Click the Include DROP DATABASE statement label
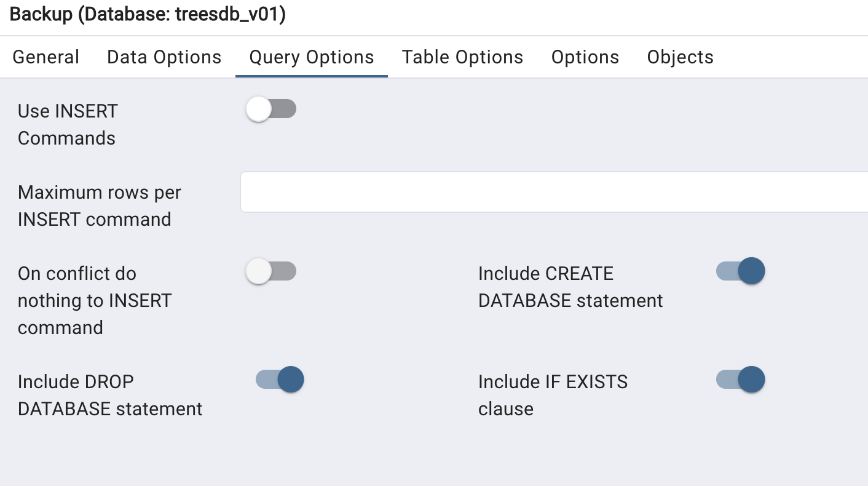Image resolution: width=868 pixels, height=486 pixels. [109, 395]
